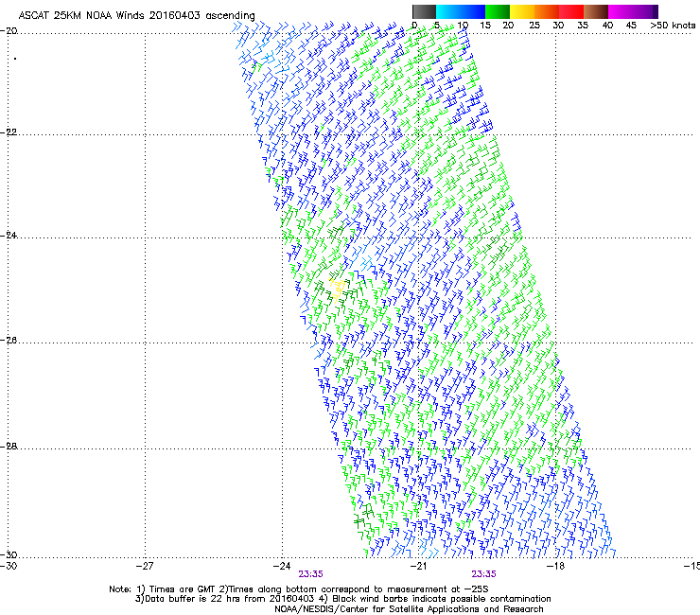Click the purple '23:35' time right of -21
The image size is (700, 615).
point(484,574)
